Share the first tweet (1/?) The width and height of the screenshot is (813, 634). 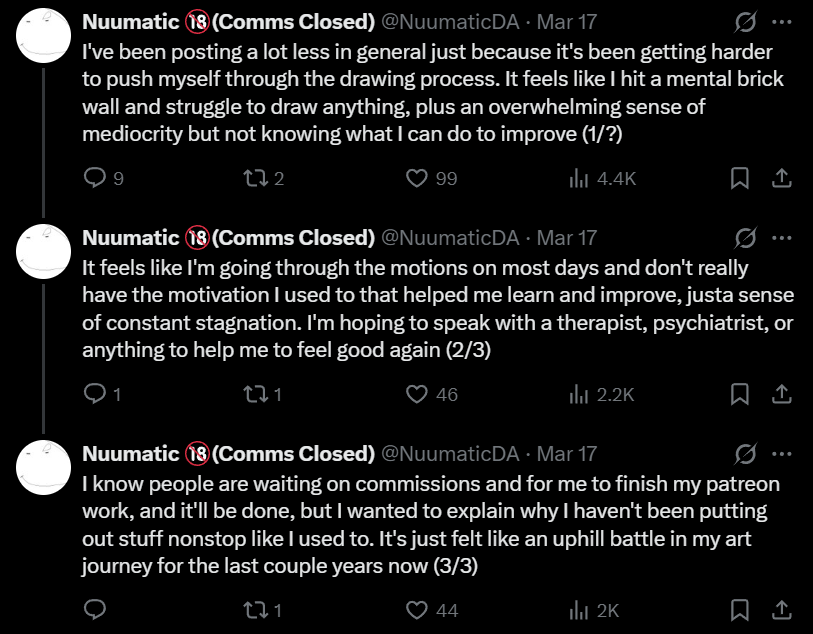pyautogui.click(x=783, y=179)
